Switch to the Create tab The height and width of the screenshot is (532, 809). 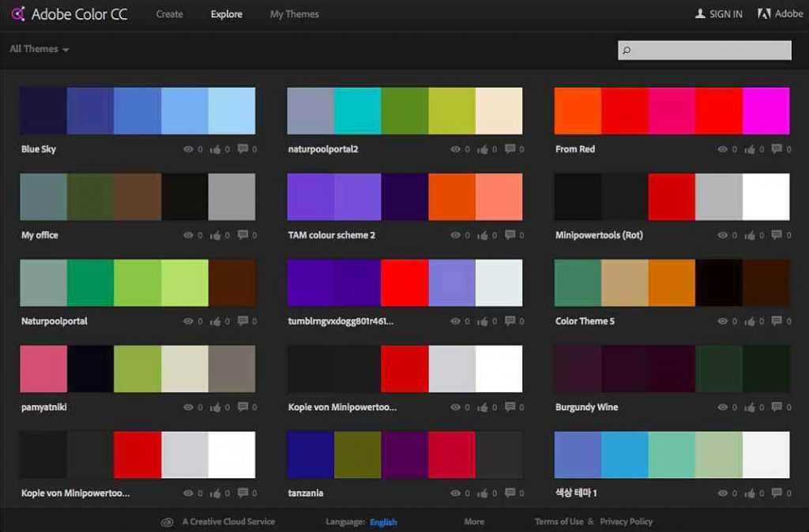[169, 14]
